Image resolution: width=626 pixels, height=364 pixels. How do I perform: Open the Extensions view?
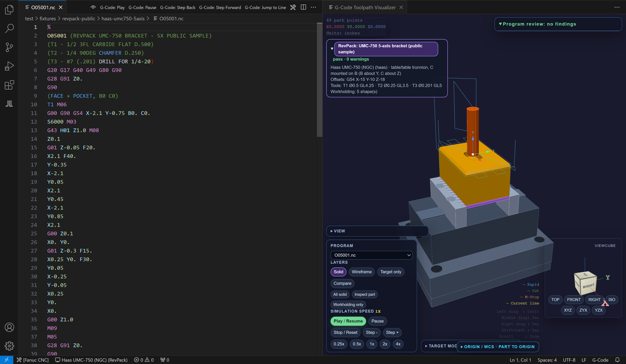[9, 85]
